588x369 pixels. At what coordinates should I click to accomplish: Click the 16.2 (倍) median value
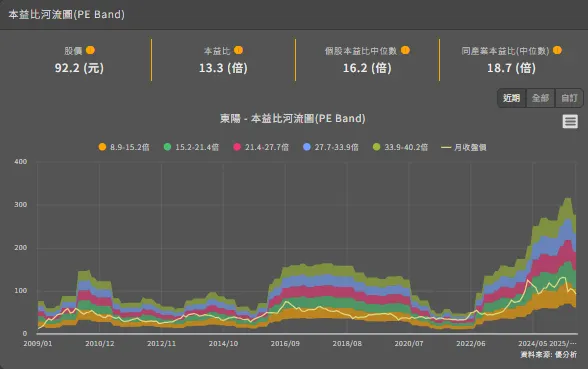(367, 68)
